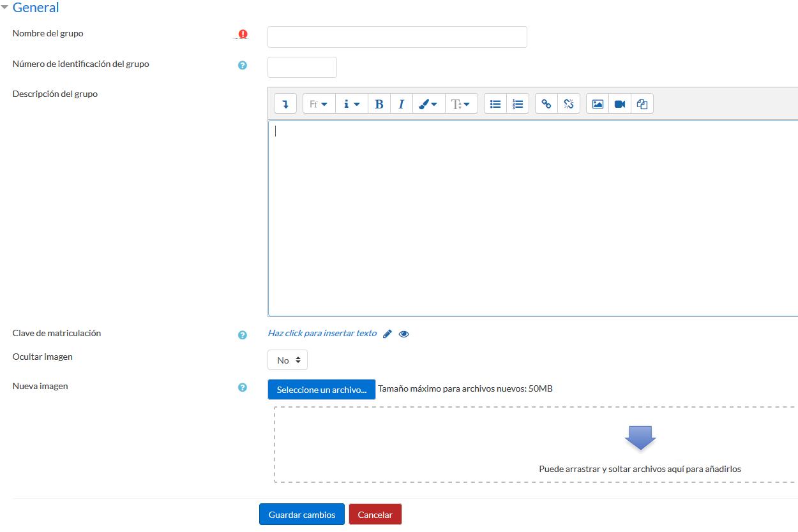Click the file drop area arrow

click(640, 438)
